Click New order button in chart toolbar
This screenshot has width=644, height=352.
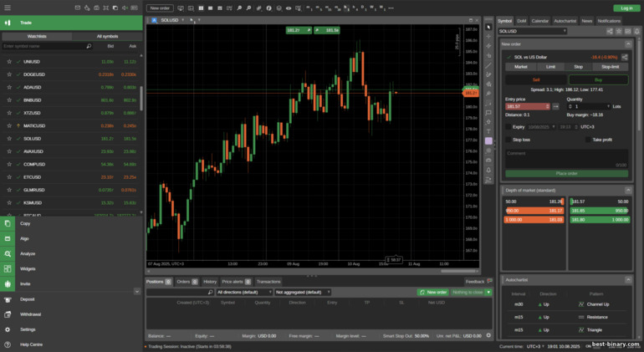pos(160,8)
